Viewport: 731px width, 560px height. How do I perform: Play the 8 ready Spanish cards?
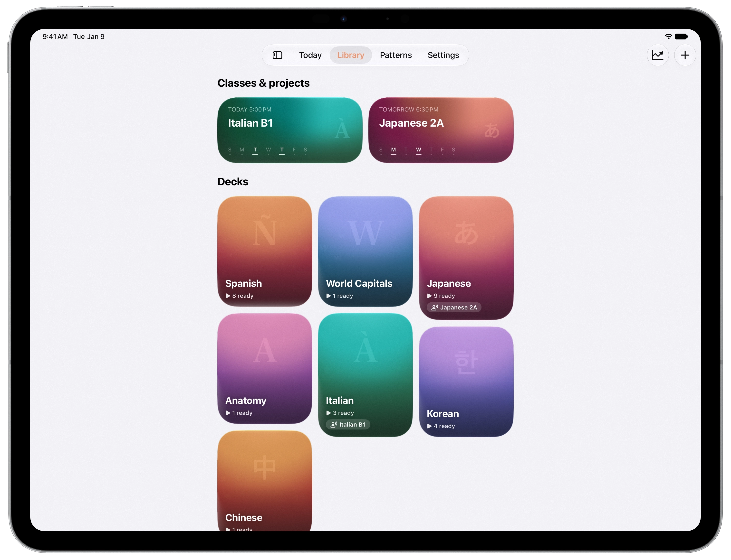[240, 296]
